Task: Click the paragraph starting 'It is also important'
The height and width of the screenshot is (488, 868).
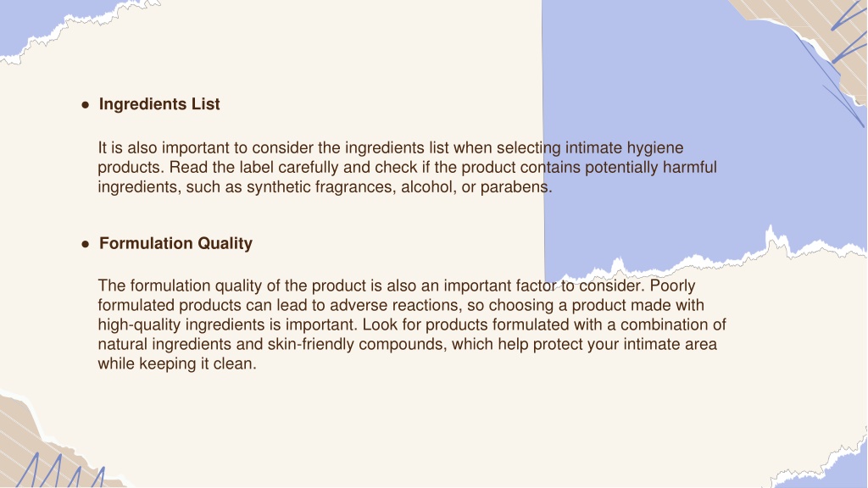Action: [408, 167]
